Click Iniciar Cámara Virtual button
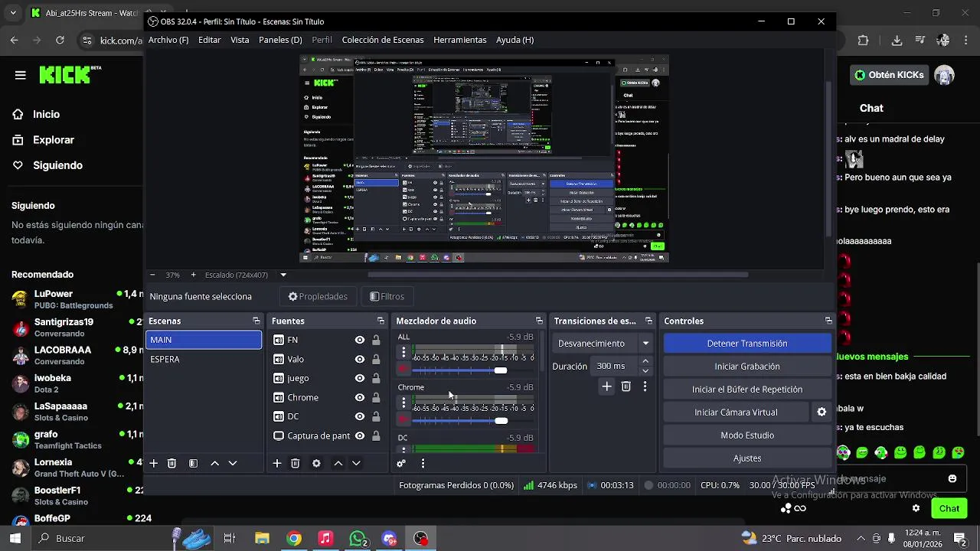This screenshot has width=980, height=551. (736, 412)
